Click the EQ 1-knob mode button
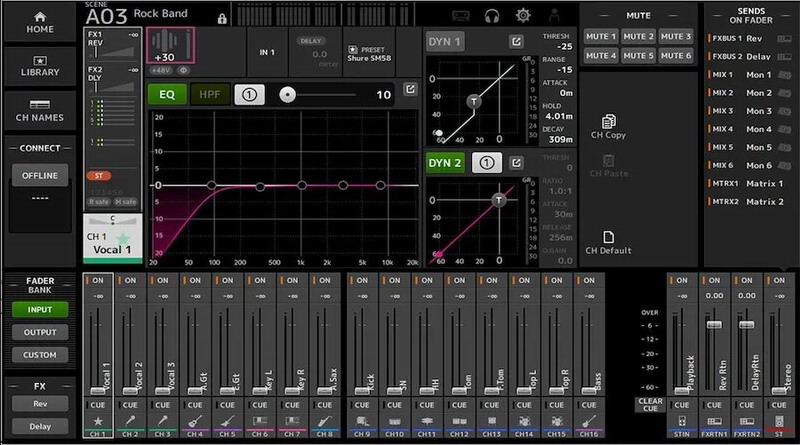This screenshot has width=800, height=445. [249, 94]
